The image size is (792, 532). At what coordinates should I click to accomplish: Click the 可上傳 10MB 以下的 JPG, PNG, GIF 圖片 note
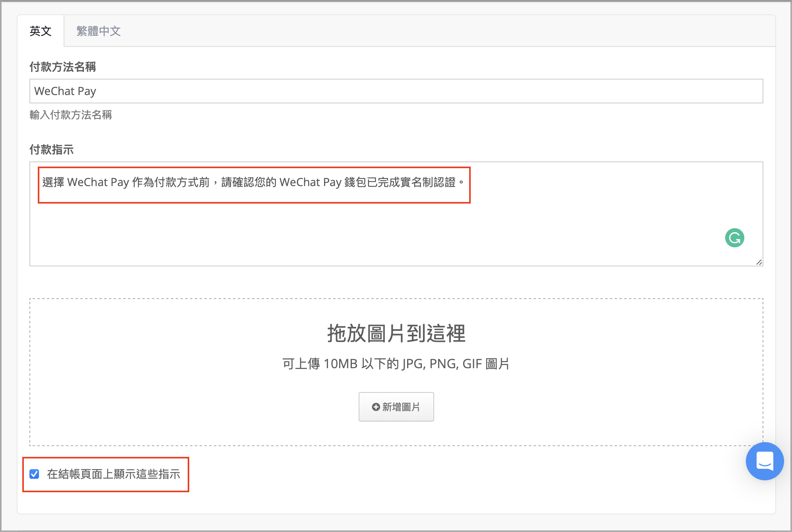pos(396,364)
